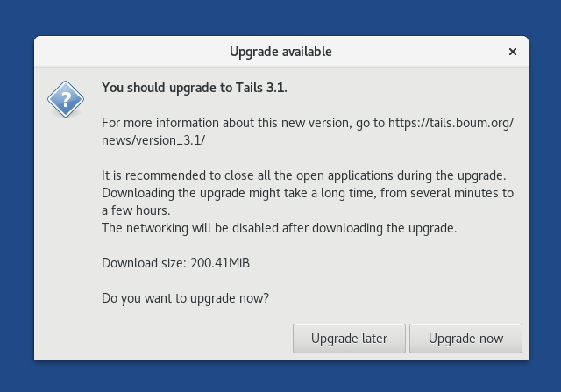Click the "Upgrade available" window title
The image size is (561, 392).
pos(280,52)
